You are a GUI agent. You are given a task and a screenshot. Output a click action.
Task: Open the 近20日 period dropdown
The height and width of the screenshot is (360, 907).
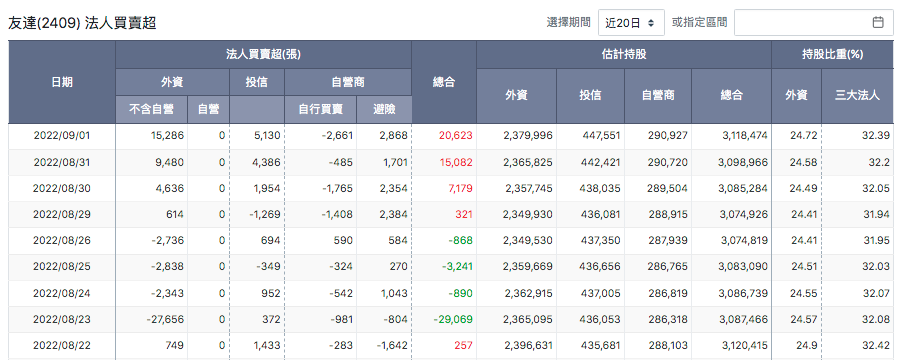631,23
